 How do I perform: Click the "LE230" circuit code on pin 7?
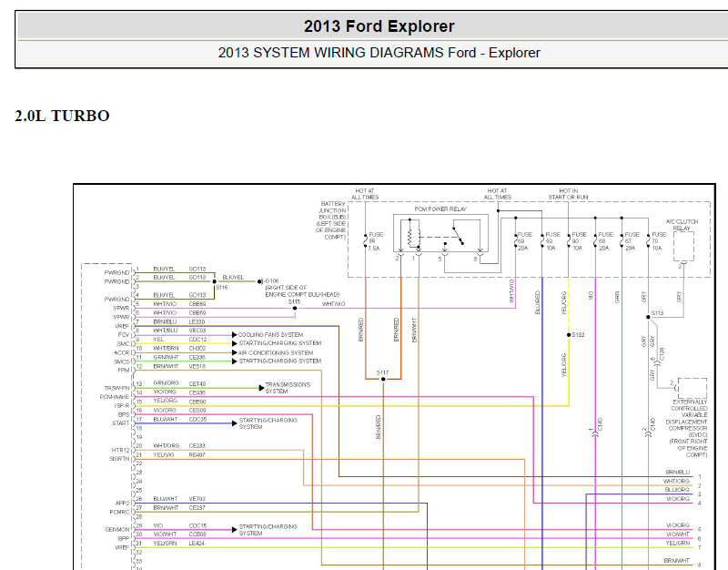197,321
